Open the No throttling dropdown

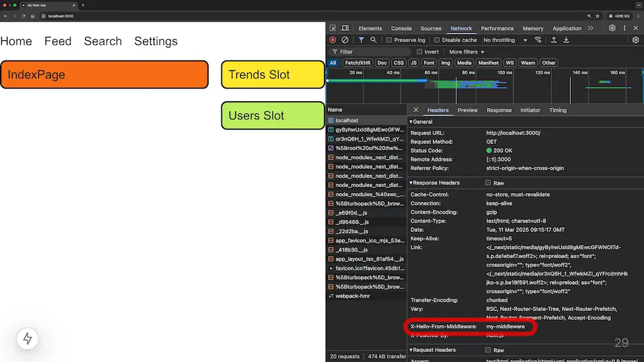(505, 40)
